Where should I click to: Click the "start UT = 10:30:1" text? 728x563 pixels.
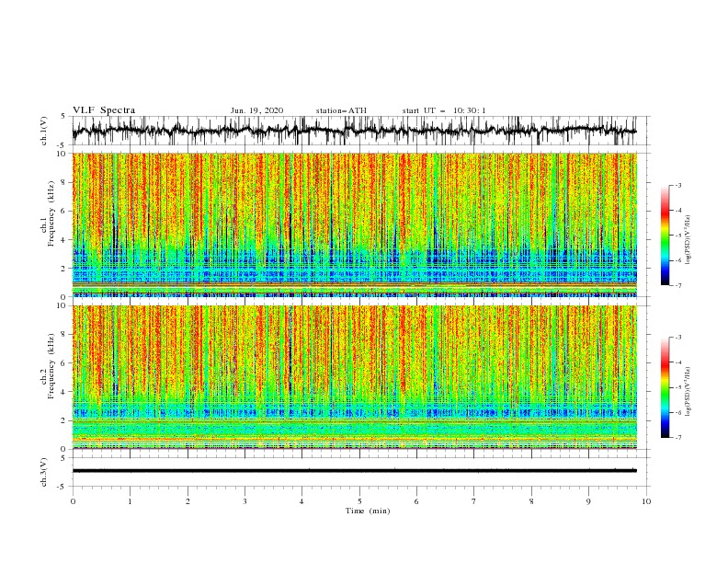pos(444,110)
